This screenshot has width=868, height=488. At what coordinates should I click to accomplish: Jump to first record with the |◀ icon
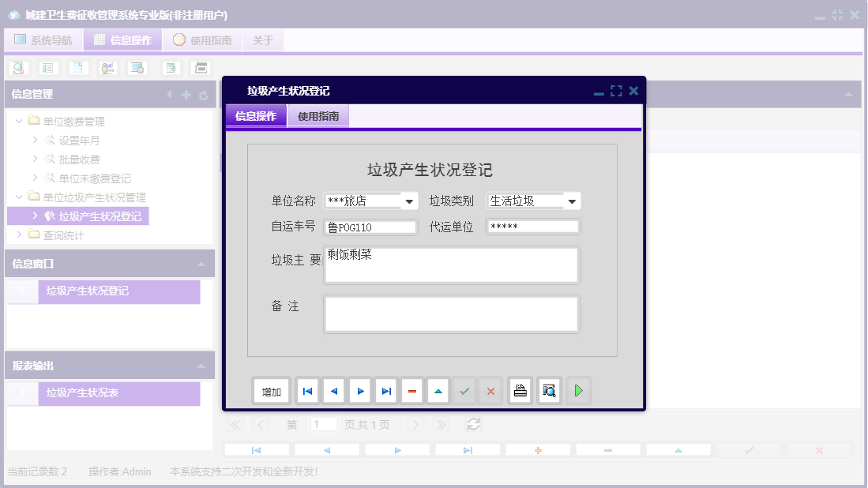307,390
